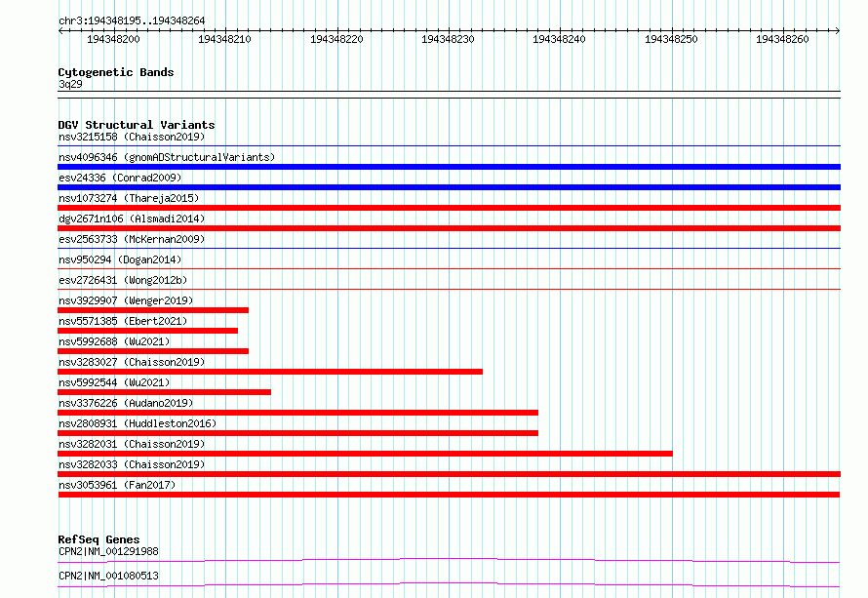The image size is (868, 598).
Task: Click the right arrowhead of the ruler
Action: tap(838, 30)
